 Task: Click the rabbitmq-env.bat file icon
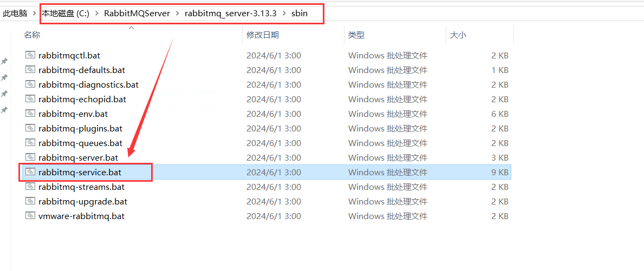pos(30,114)
